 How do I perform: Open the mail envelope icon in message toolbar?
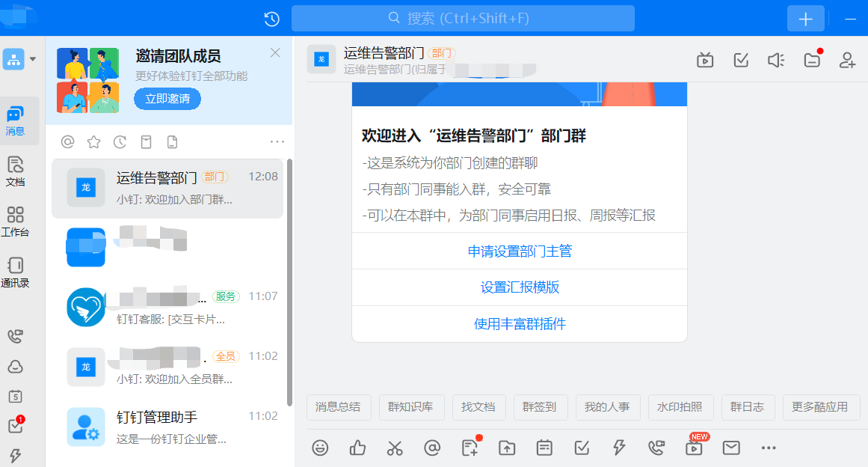click(731, 448)
